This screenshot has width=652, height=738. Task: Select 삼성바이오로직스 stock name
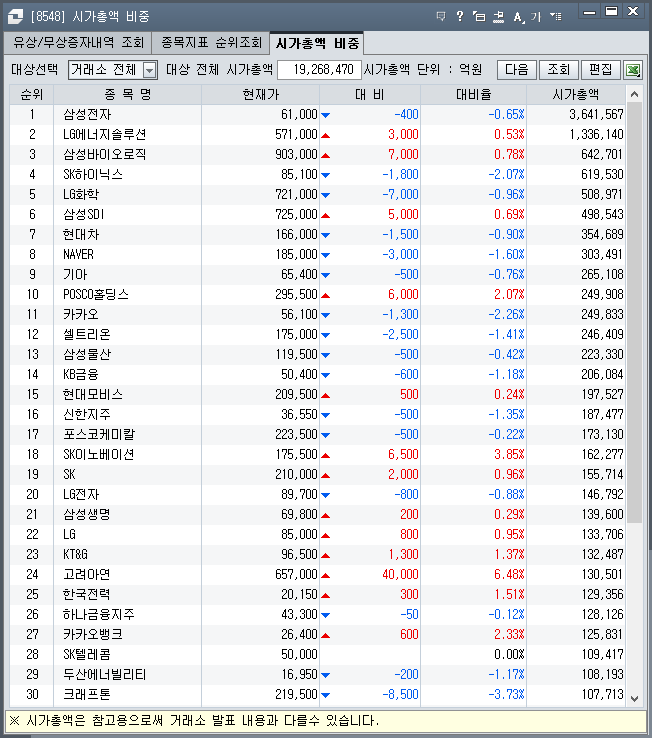click(x=105, y=154)
